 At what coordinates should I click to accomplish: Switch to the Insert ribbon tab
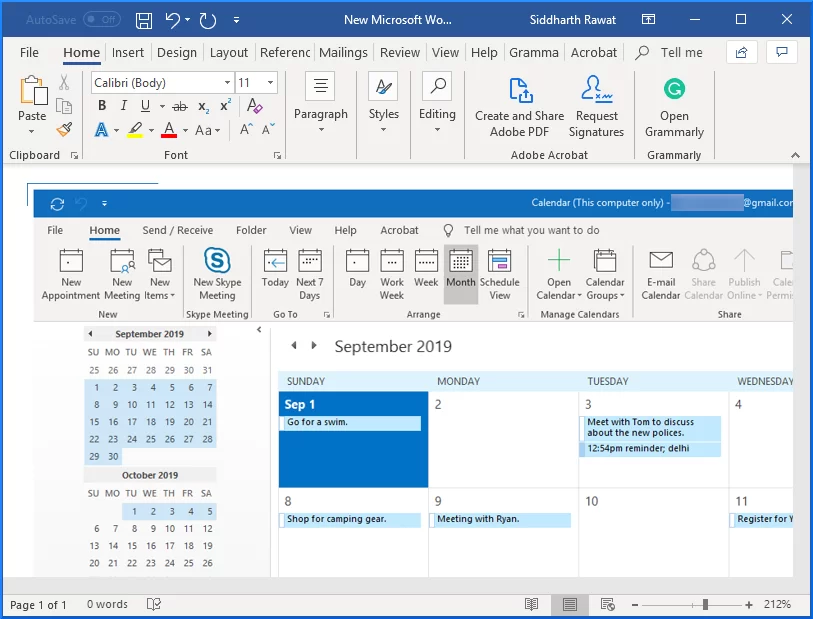point(128,52)
